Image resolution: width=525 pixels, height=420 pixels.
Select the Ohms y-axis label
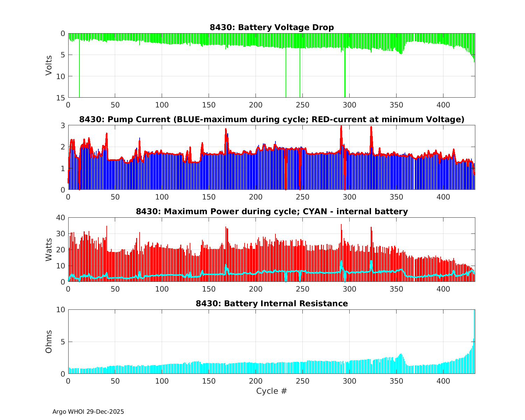click(x=49, y=342)
